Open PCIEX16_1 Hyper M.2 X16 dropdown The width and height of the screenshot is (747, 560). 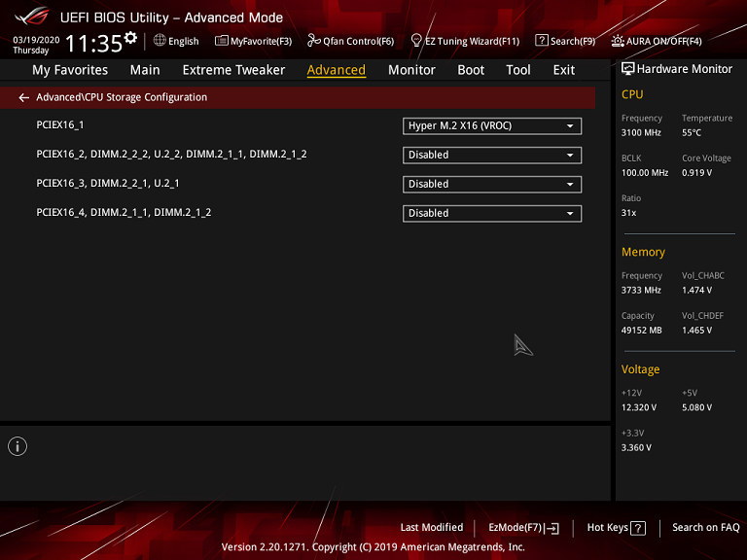click(x=491, y=126)
